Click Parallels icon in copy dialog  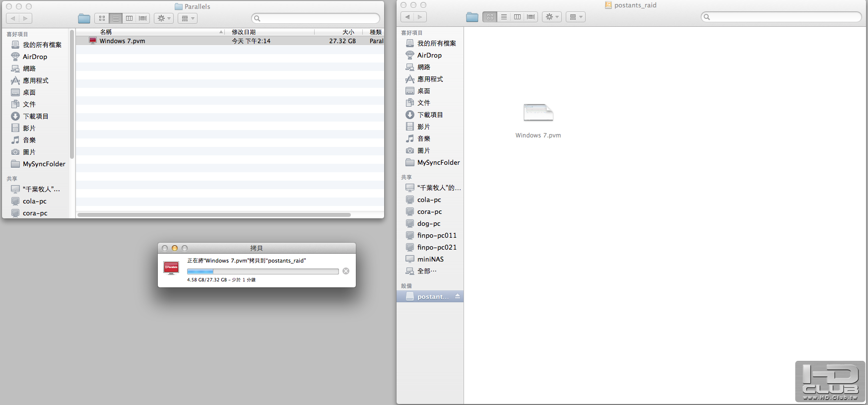point(171,268)
